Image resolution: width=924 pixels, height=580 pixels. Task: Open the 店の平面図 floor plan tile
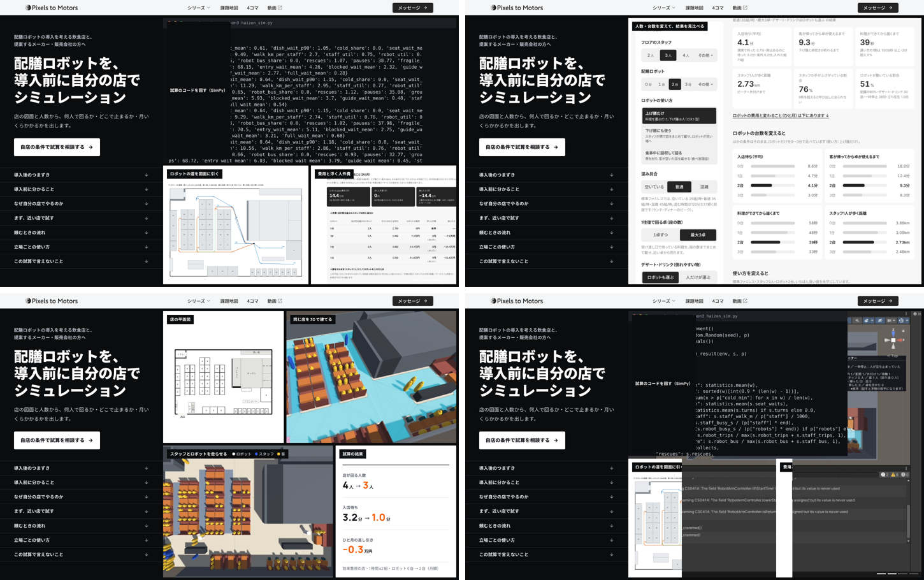(223, 377)
